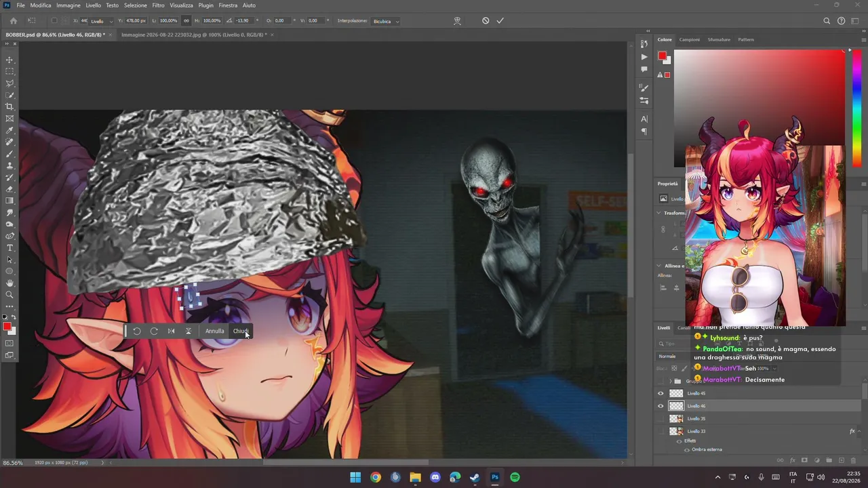This screenshot has width=868, height=488.
Task: Select the Spot Healing Brush tool
Action: pyautogui.click(x=9, y=142)
